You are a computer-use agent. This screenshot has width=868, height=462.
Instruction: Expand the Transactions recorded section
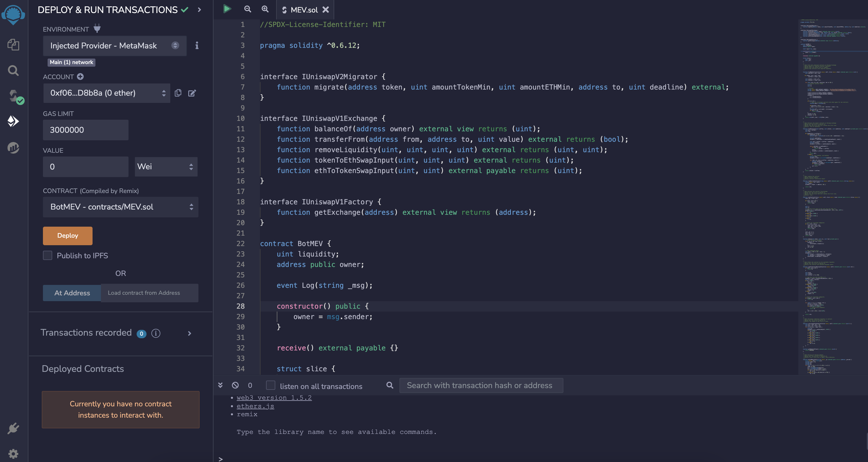tap(189, 333)
